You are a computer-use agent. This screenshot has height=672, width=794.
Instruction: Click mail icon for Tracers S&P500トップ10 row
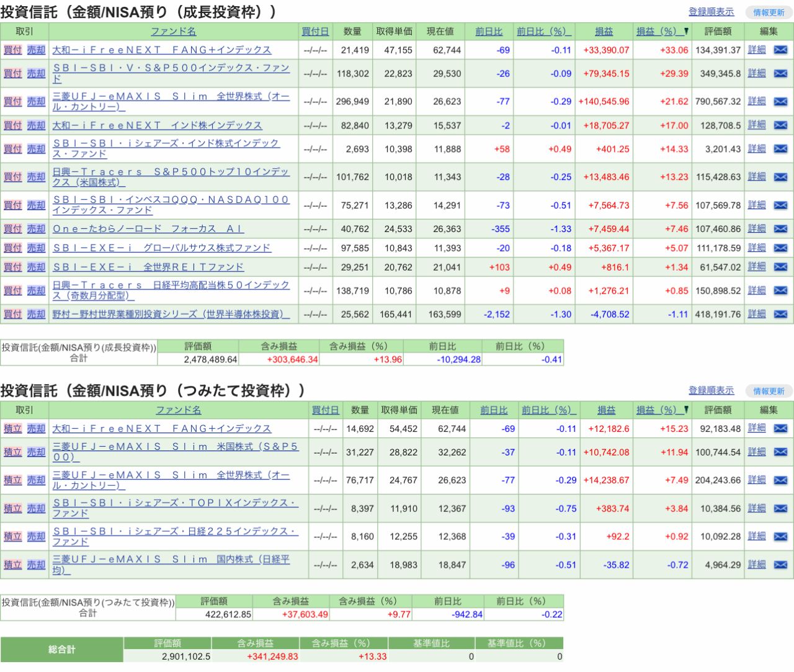(x=780, y=176)
